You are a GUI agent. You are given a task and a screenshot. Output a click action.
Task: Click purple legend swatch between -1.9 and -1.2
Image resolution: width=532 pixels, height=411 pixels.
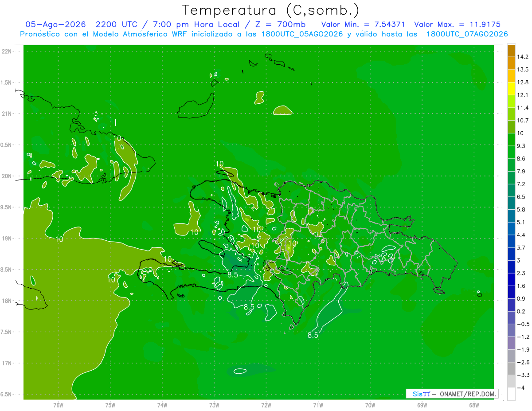tap(511, 344)
